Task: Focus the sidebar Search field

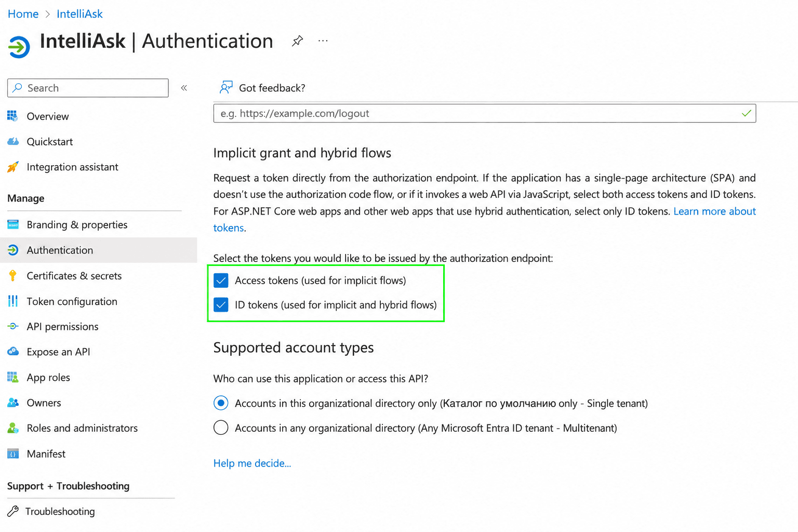Action: tap(88, 88)
